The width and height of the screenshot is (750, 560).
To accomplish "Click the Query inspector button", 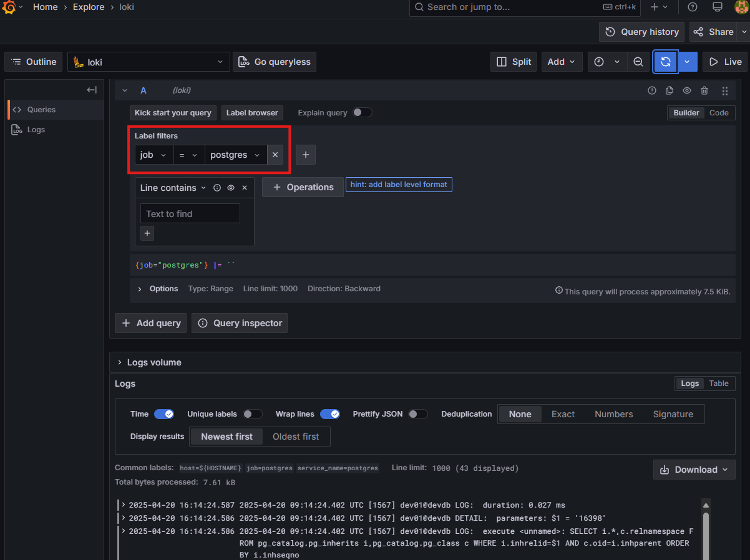I will pyautogui.click(x=240, y=323).
